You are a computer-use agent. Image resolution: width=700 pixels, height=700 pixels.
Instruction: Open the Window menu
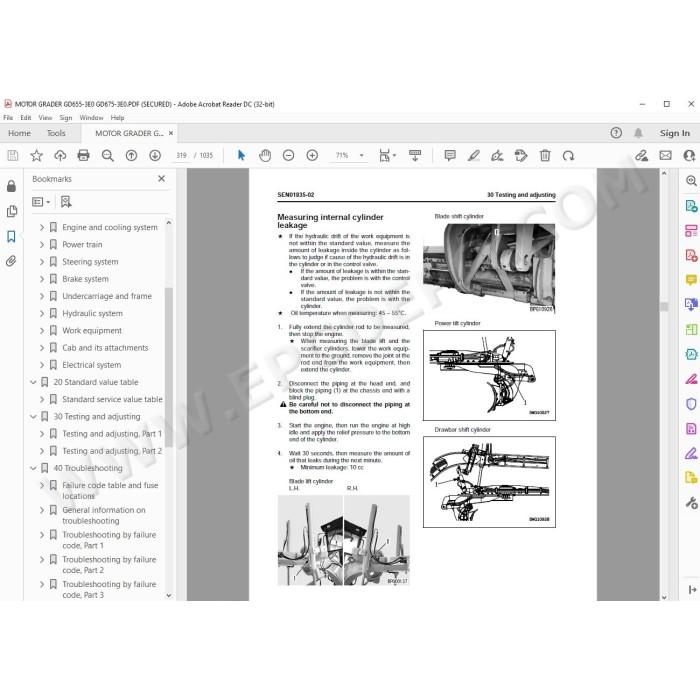pyautogui.click(x=91, y=118)
